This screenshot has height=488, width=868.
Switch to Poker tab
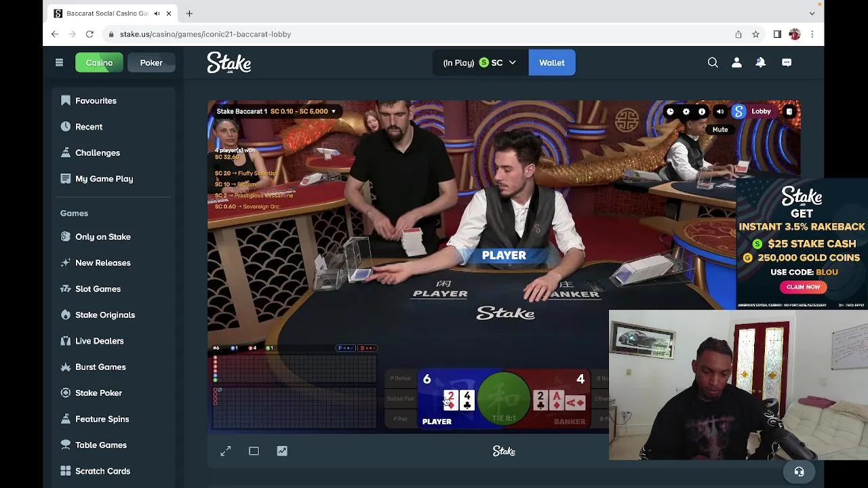point(151,62)
